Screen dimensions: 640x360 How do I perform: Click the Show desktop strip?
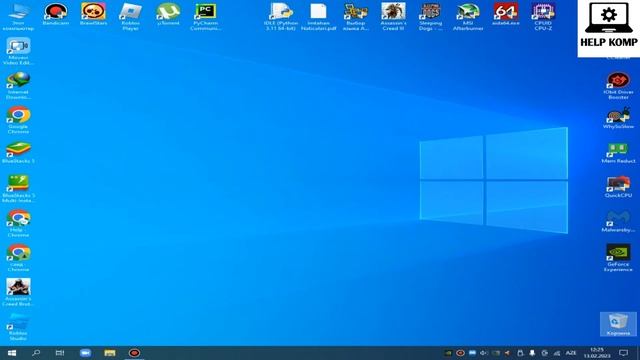tap(638, 353)
